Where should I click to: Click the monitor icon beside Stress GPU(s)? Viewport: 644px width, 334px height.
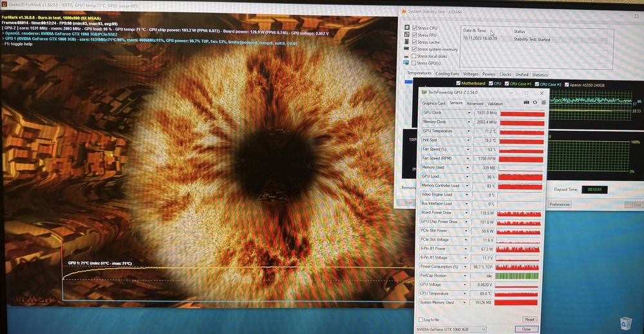[406, 63]
